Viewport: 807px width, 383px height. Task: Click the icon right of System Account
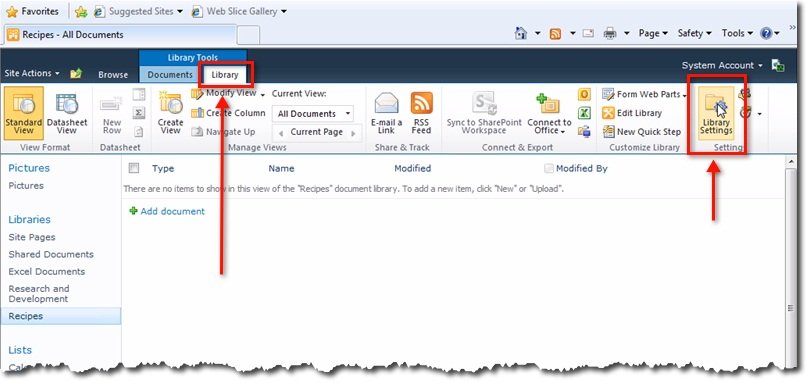click(778, 65)
